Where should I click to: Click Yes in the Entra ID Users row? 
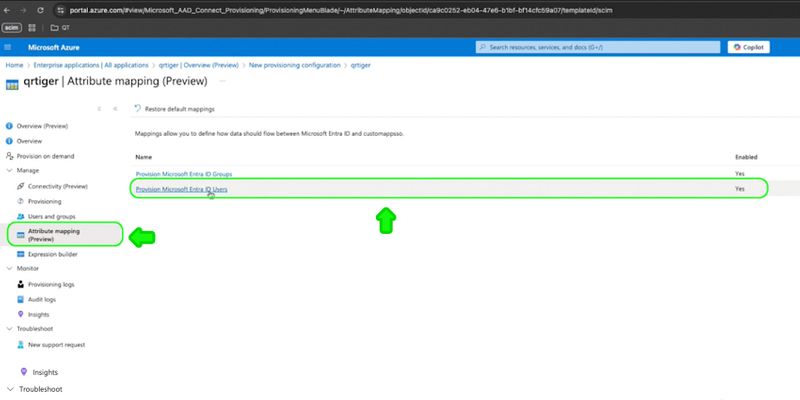[x=739, y=189]
